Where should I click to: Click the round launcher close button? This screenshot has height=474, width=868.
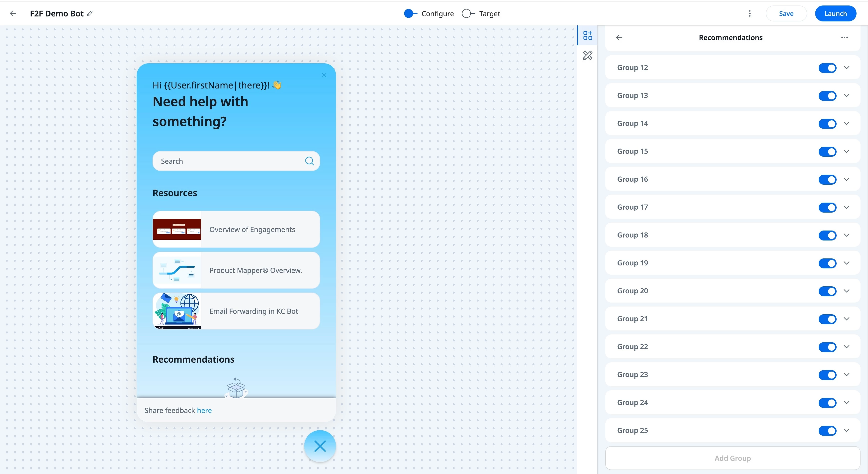coord(320,446)
